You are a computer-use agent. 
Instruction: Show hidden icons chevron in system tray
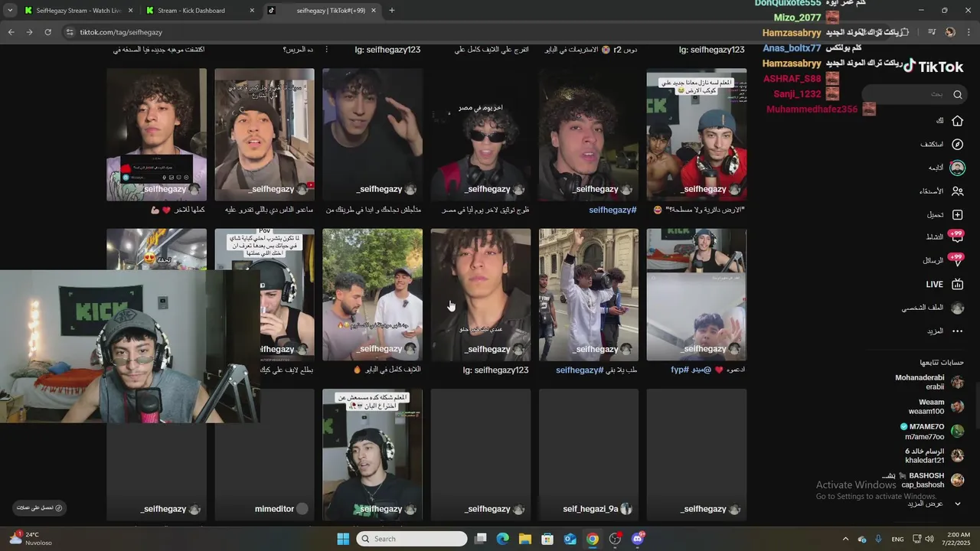pyautogui.click(x=845, y=539)
